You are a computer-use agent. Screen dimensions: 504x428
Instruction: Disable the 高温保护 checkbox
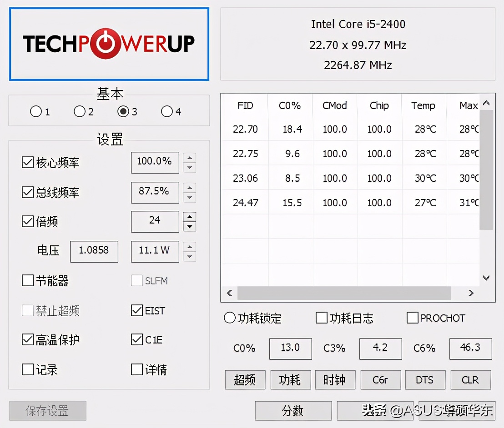click(x=27, y=340)
